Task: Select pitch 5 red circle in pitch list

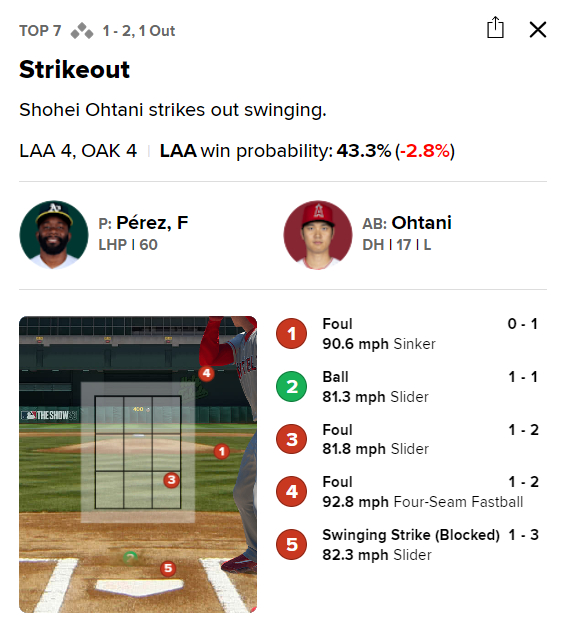Action: click(291, 545)
